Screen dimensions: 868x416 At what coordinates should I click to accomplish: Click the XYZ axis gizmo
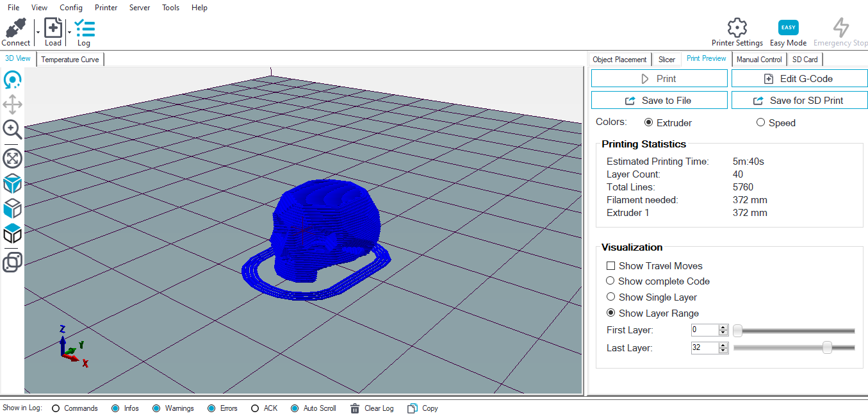tap(72, 347)
